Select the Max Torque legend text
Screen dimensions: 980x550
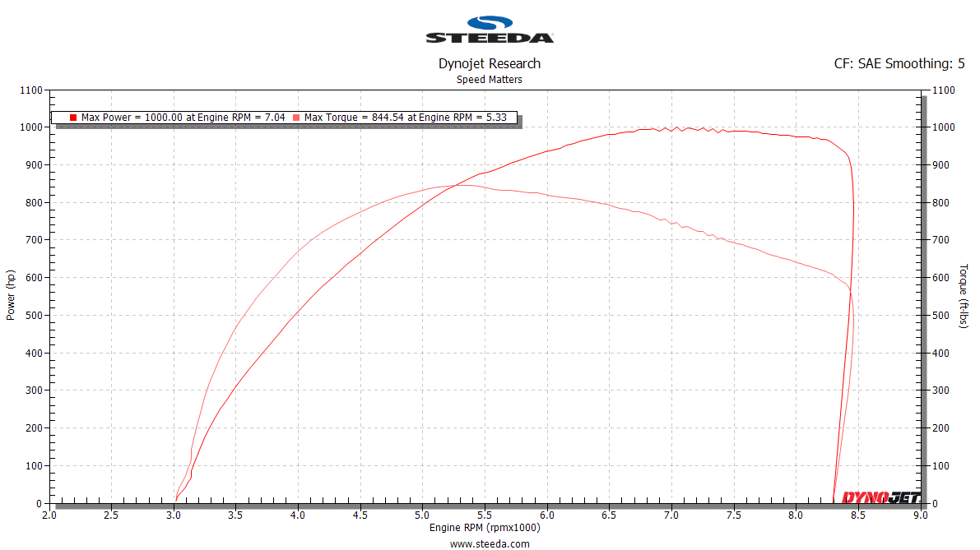click(406, 118)
